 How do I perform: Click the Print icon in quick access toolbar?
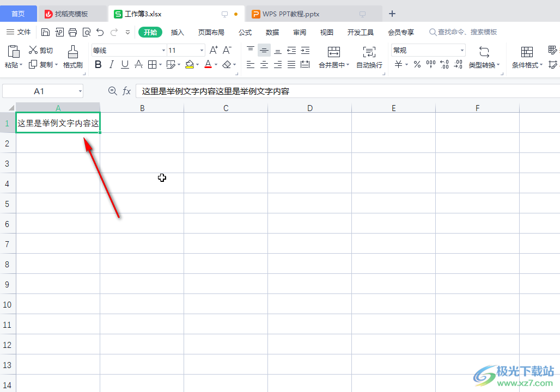pos(73,32)
